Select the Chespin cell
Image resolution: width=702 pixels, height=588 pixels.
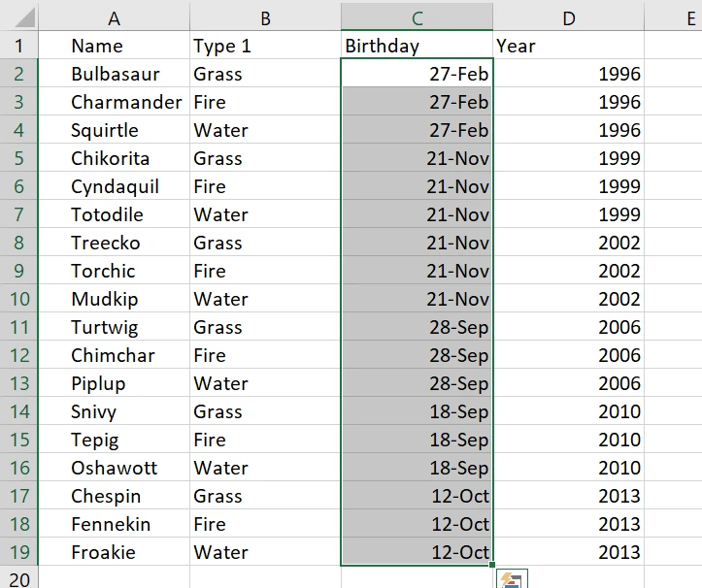[x=115, y=496]
